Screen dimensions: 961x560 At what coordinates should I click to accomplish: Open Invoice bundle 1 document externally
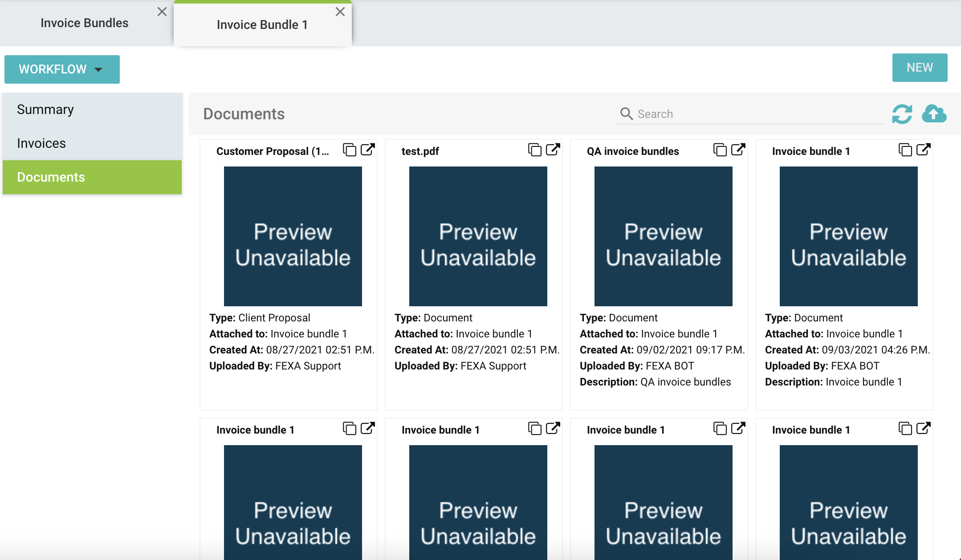[x=923, y=150]
